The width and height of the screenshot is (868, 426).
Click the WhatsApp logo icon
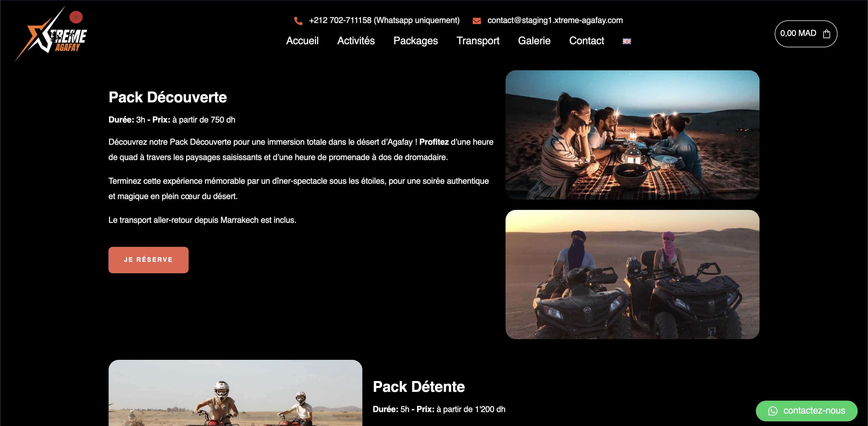point(772,411)
